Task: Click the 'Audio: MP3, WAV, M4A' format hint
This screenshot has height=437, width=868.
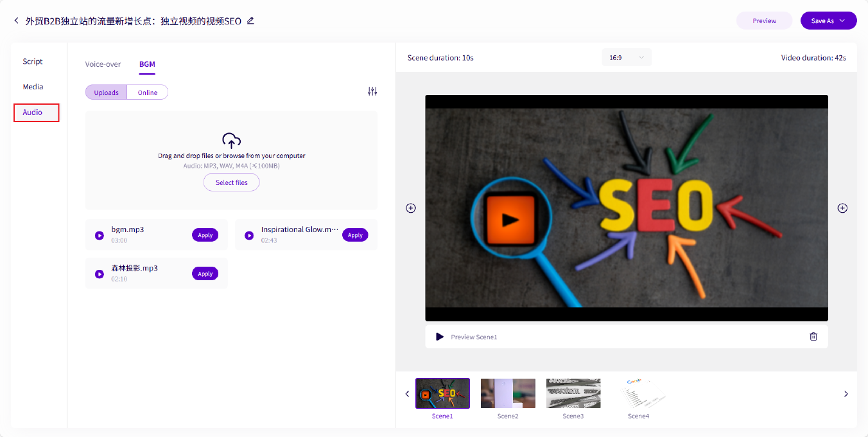Action: (x=232, y=166)
